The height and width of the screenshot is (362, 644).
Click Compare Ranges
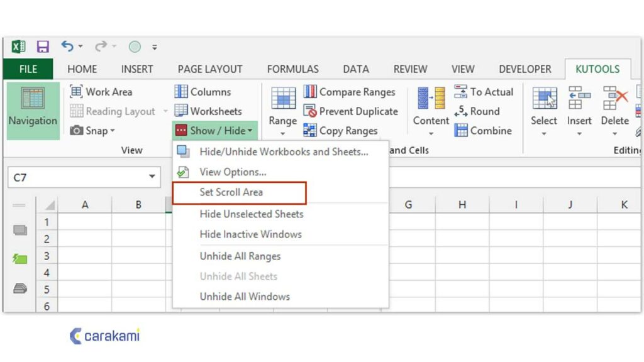350,92
